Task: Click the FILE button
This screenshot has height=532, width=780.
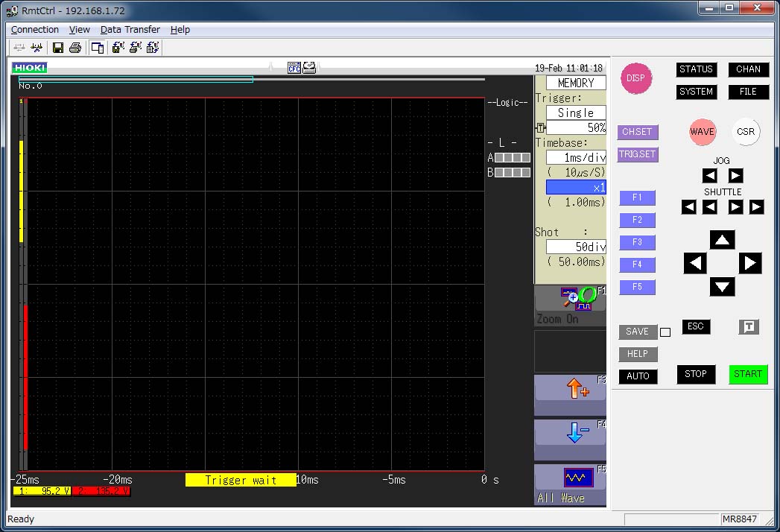Action: pos(748,92)
